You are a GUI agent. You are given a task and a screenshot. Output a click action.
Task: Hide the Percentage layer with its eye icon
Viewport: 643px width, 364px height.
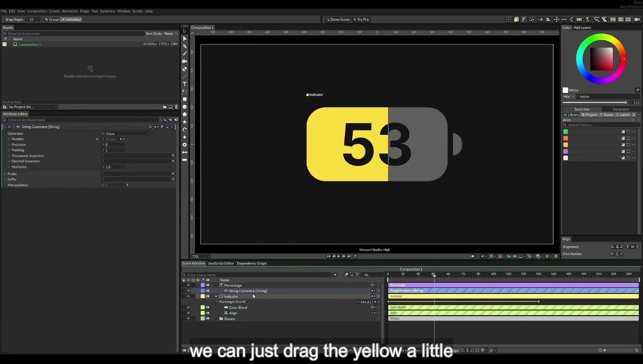(188, 285)
